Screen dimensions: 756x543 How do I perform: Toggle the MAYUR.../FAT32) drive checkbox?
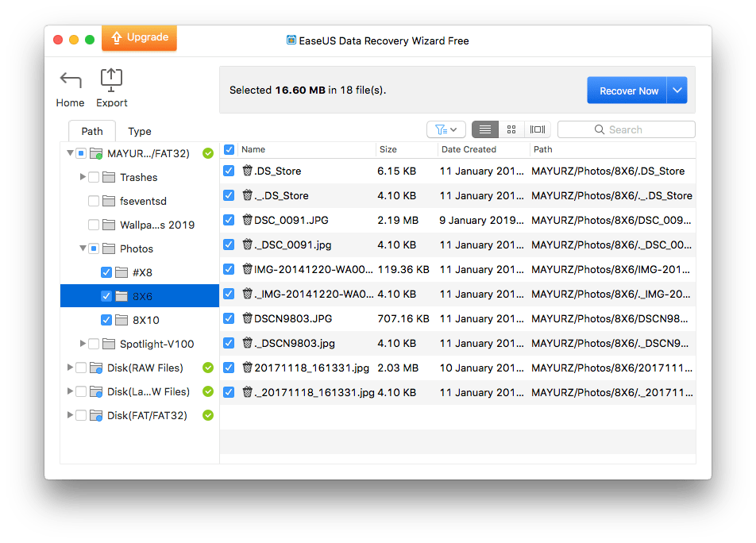82,153
